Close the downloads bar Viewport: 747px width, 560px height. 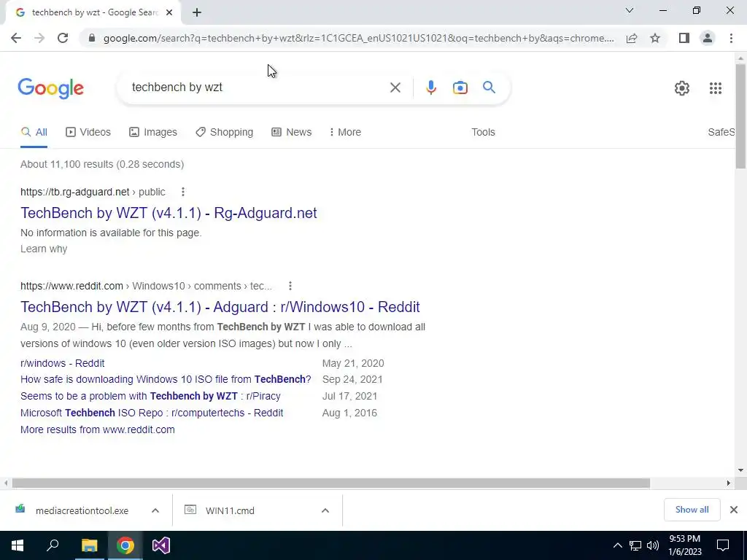tap(734, 510)
